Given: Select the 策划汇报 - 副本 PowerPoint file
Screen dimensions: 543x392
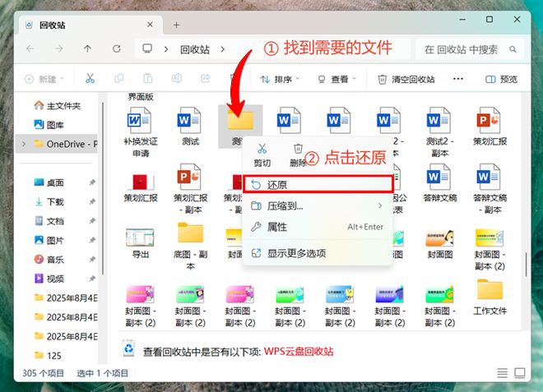Looking at the screenshot, I should [190, 188].
